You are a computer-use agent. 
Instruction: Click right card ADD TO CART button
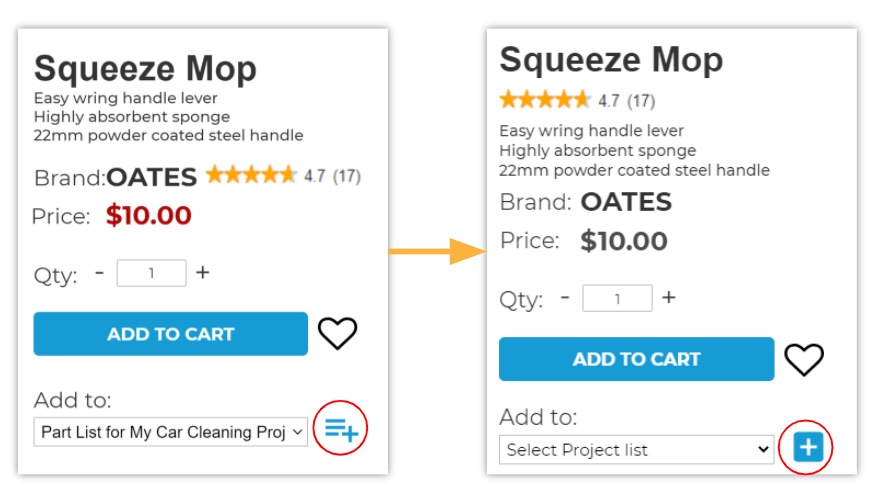coord(637,359)
